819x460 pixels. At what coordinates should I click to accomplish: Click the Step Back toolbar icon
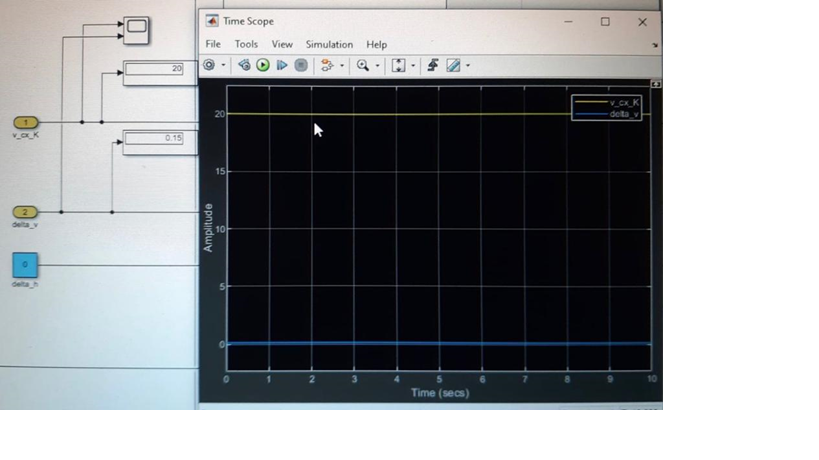pos(244,65)
